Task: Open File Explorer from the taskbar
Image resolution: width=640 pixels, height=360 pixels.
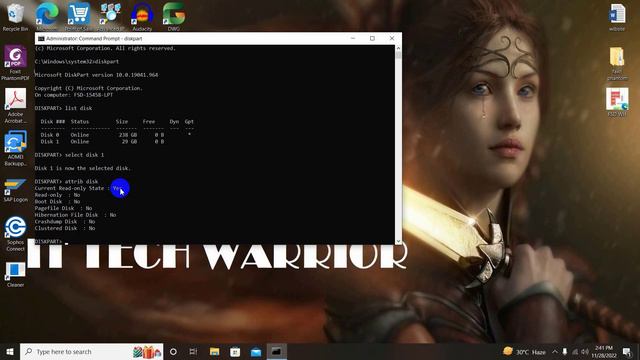Action: 214,351
